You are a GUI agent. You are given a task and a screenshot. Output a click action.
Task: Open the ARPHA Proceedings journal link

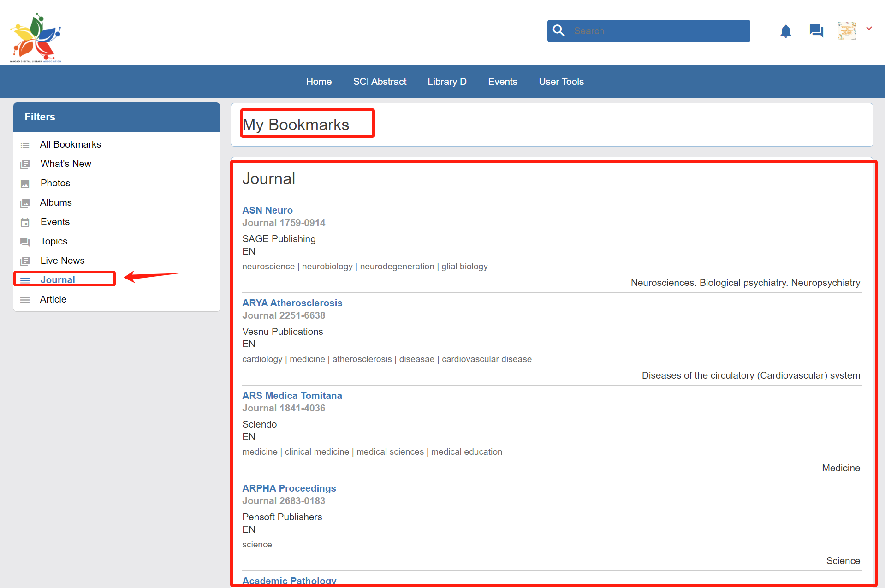click(x=289, y=488)
